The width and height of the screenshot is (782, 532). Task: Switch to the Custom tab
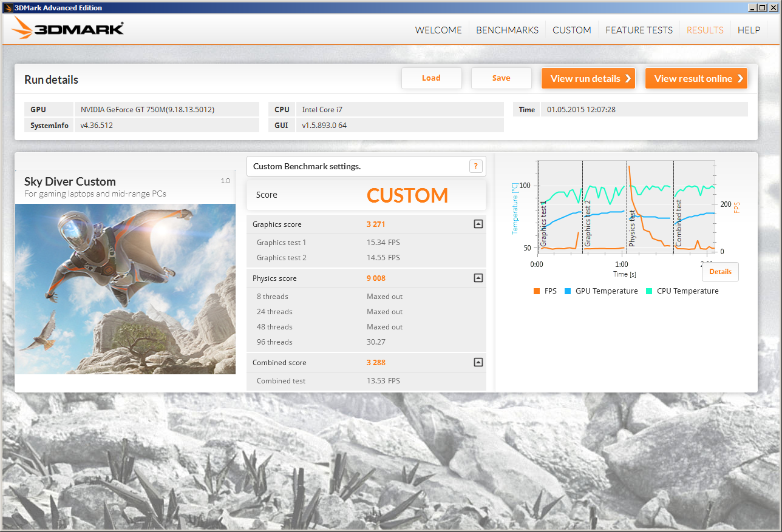(x=571, y=30)
